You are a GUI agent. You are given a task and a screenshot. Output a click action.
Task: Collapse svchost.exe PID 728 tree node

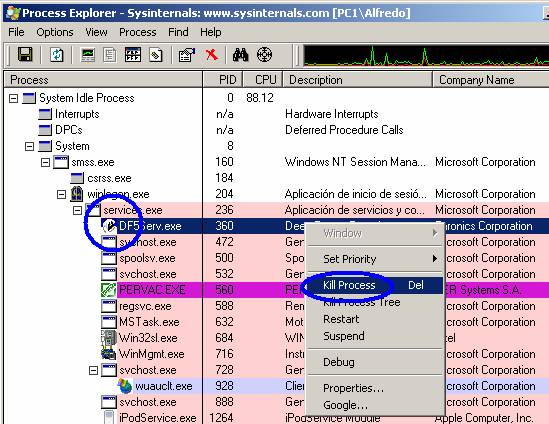[x=93, y=370]
